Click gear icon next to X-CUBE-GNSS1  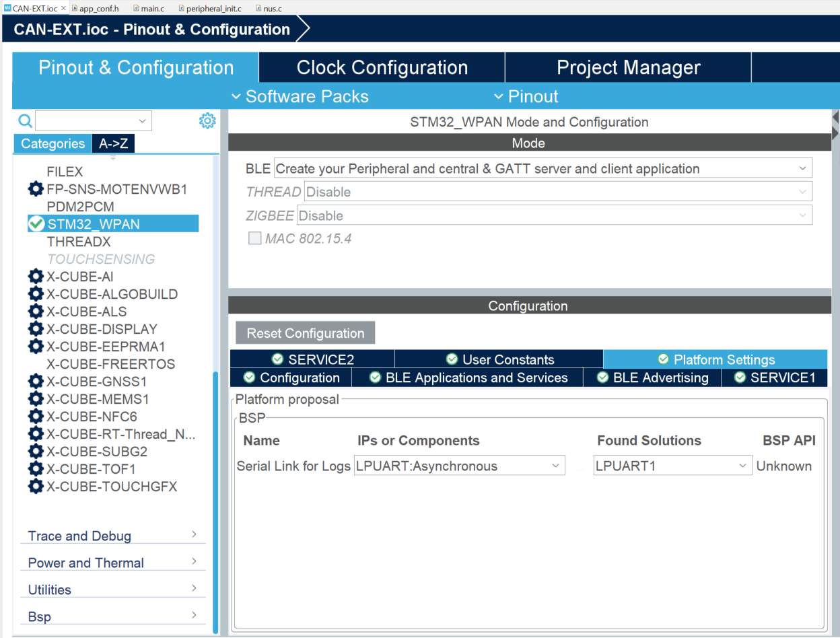(x=36, y=382)
